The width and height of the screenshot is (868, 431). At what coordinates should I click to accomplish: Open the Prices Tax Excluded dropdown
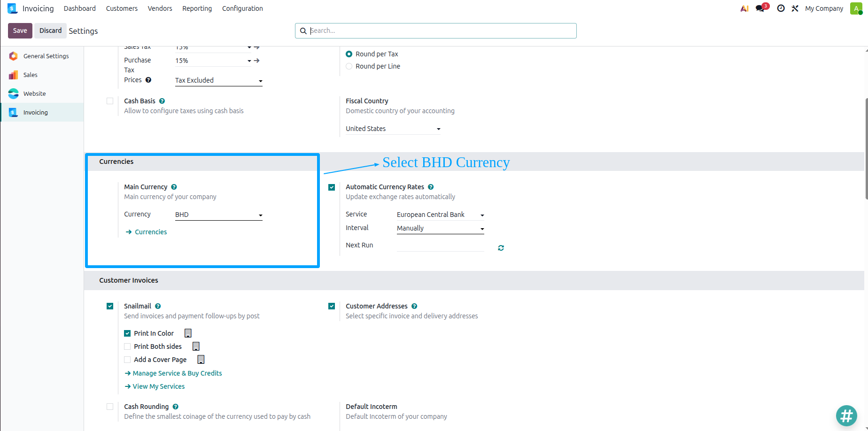coord(219,80)
